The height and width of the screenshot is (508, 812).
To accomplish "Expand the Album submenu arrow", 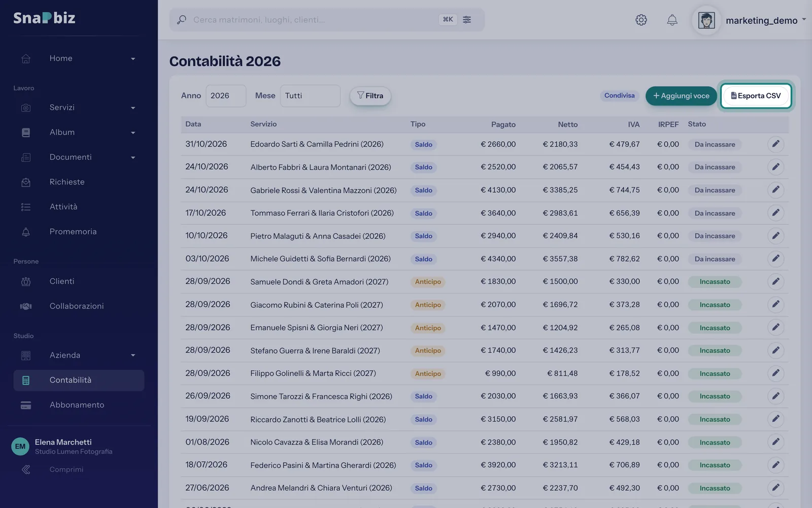I will pos(133,133).
